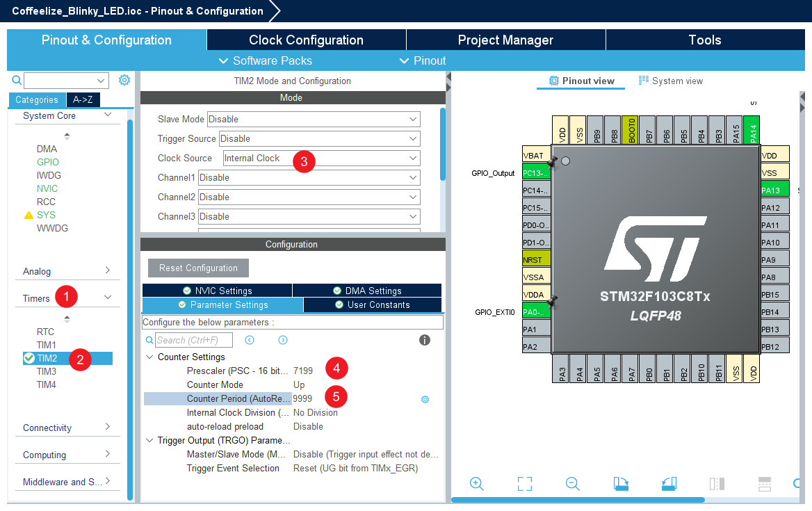The height and width of the screenshot is (511, 812).
Task: Go to next parameter search result
Action: [283, 340]
